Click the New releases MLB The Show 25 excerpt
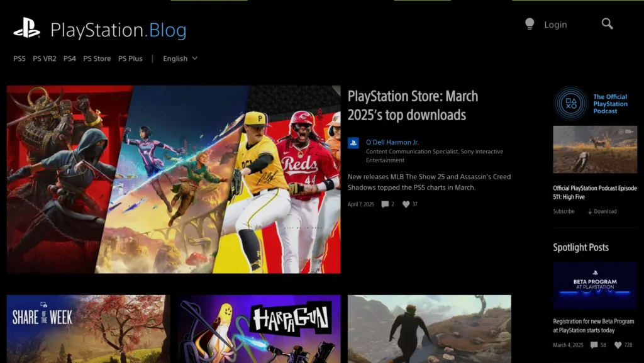The height and width of the screenshot is (363, 644). (429, 182)
